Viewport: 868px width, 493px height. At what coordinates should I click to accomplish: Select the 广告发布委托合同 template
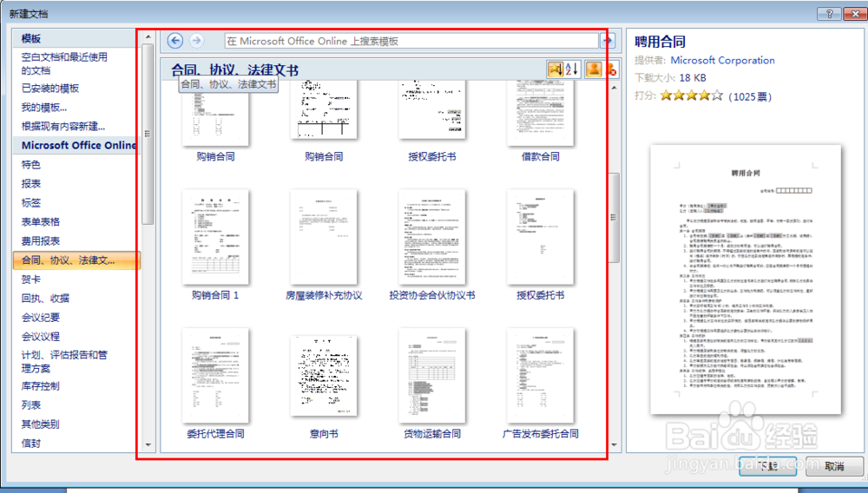click(x=540, y=376)
